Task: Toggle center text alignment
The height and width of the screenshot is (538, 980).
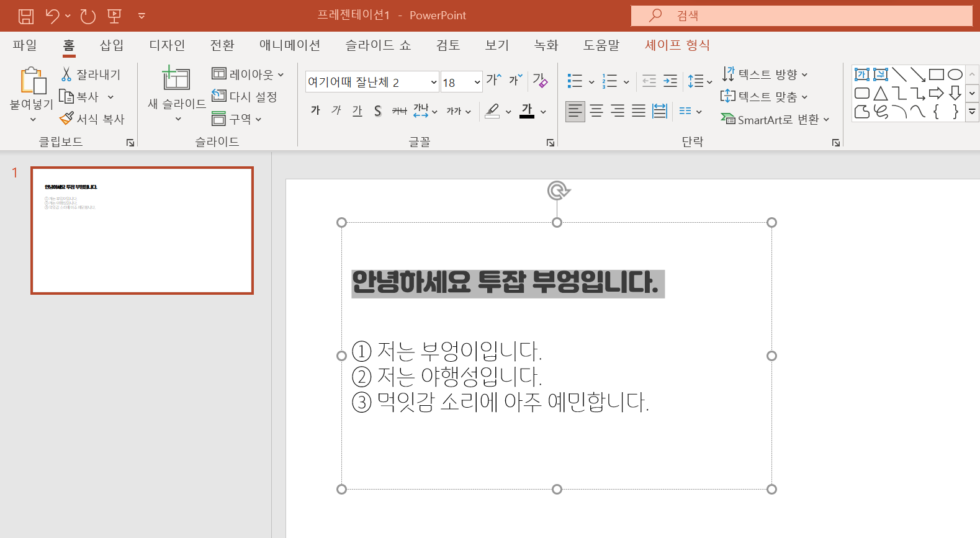Action: [x=596, y=111]
